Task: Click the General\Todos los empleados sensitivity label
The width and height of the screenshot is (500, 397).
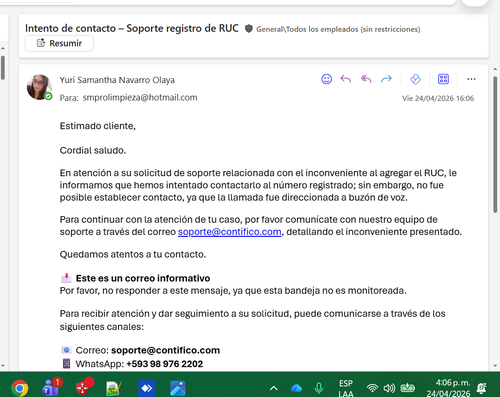Action: click(338, 29)
